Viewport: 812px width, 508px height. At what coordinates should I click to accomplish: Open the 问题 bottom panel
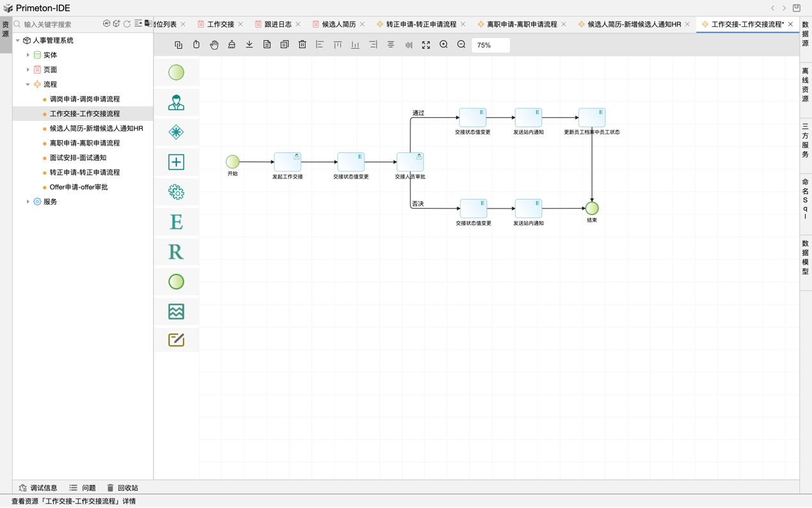tap(82, 488)
